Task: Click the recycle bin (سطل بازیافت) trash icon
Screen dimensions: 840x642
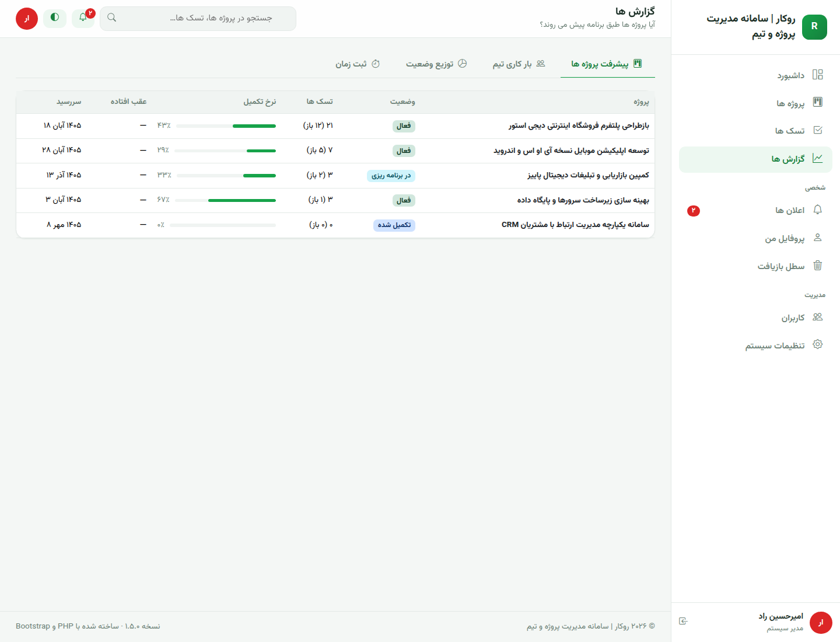Action: pyautogui.click(x=817, y=266)
